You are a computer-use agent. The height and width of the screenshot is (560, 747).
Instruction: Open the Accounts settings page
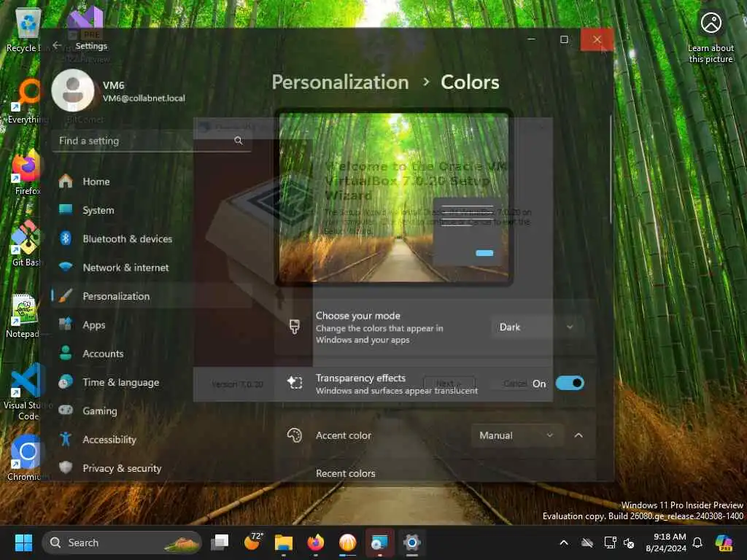[152, 354]
